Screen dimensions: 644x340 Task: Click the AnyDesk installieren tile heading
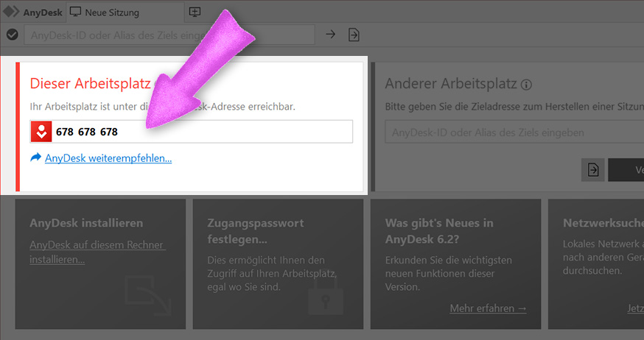click(x=86, y=223)
